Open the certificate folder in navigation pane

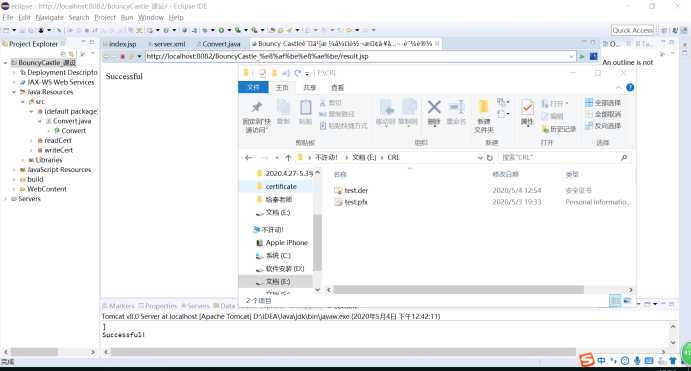click(x=281, y=186)
